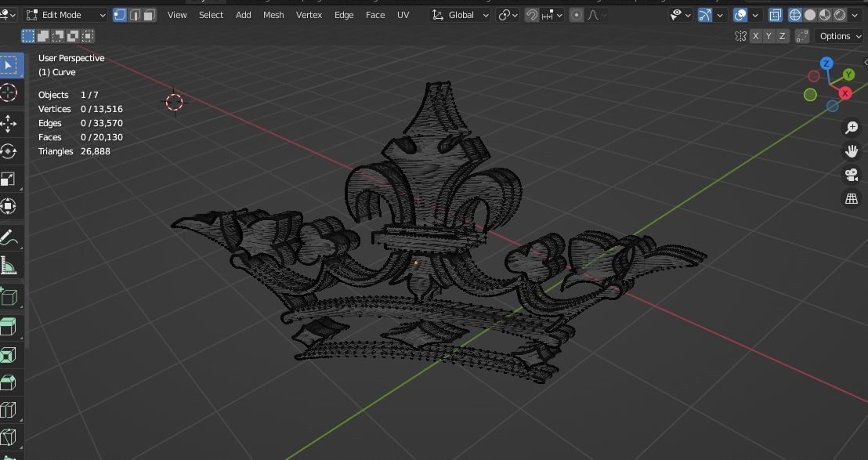Open the editor type dropdown
Image resolution: width=868 pixels, height=460 pixels.
tap(9, 15)
